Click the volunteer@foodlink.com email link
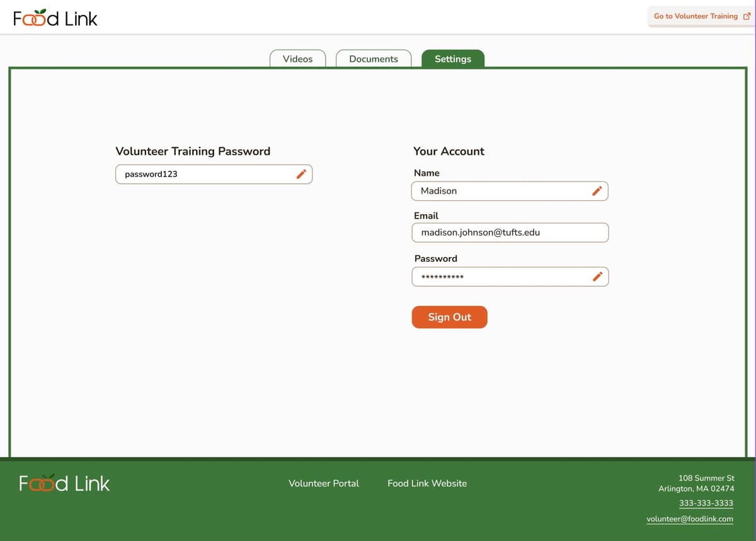 690,519
